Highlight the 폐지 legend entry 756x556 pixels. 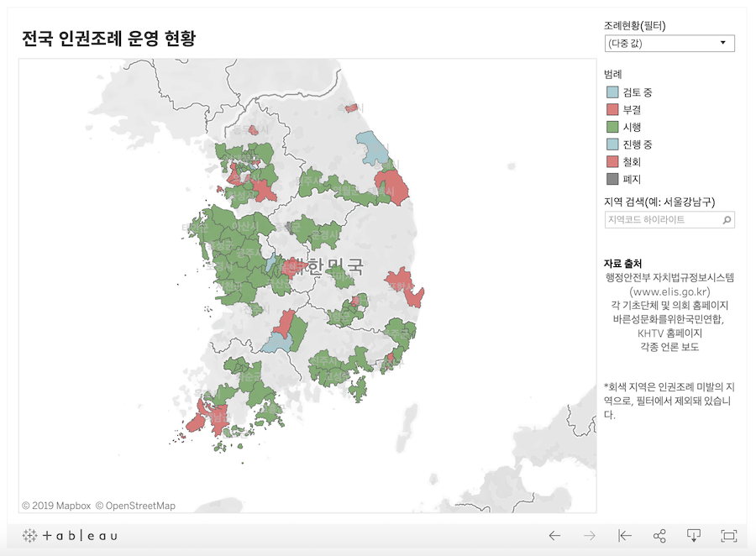(632, 179)
